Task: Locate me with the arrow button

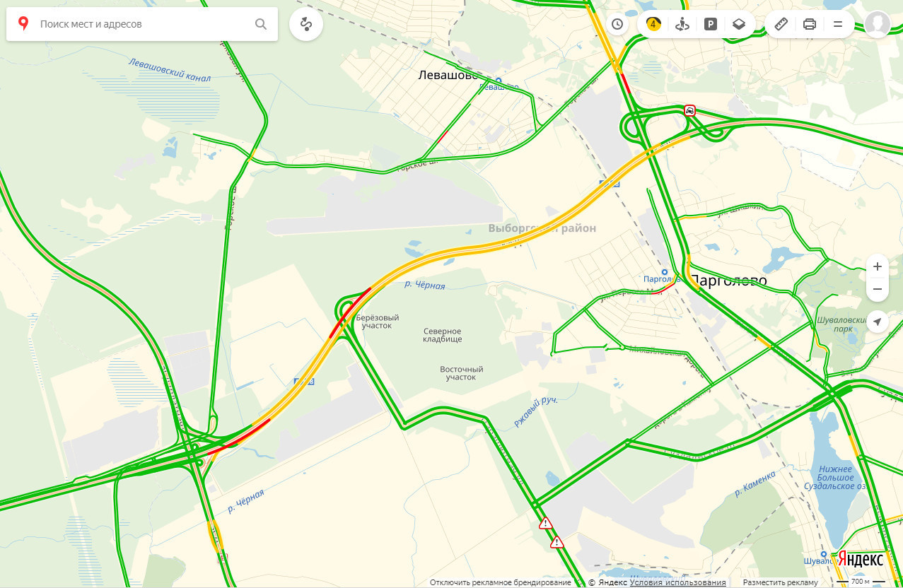Action: click(x=878, y=322)
